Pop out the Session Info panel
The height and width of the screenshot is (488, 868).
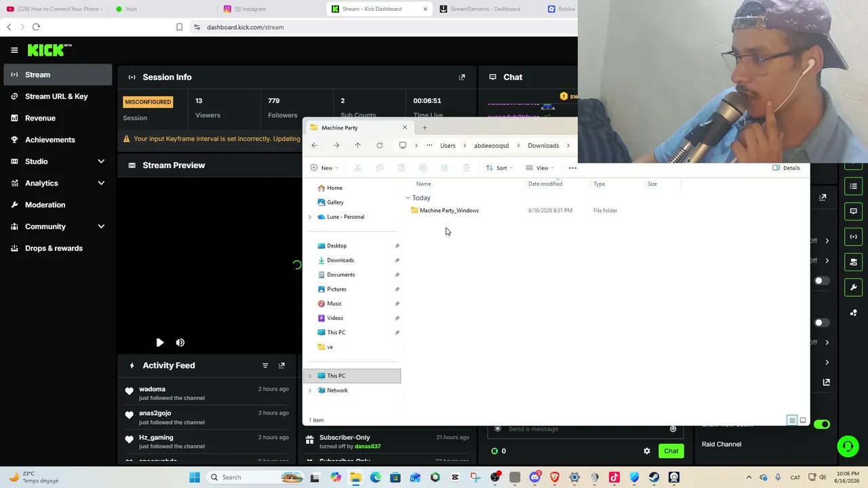point(462,77)
